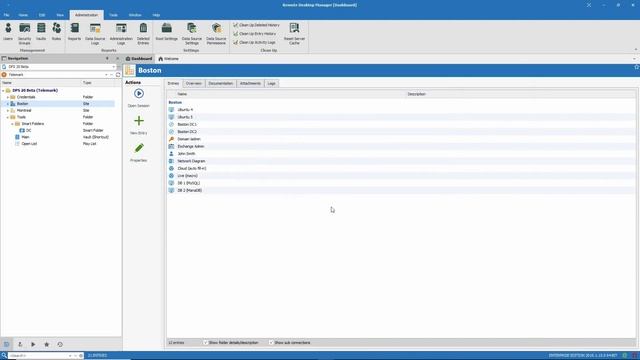Open the DPS 20 Beta data source dropdown
640x360 pixels.
coord(114,67)
